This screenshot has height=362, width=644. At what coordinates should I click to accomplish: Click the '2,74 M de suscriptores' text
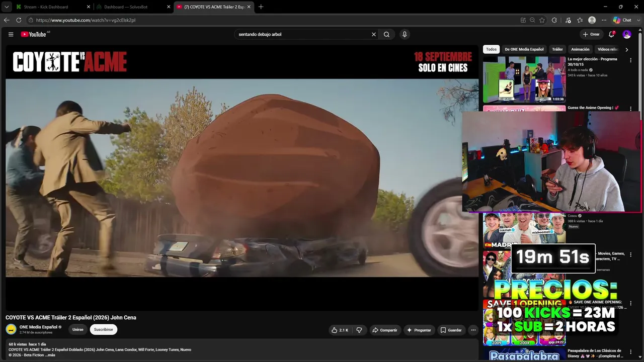tap(36, 333)
